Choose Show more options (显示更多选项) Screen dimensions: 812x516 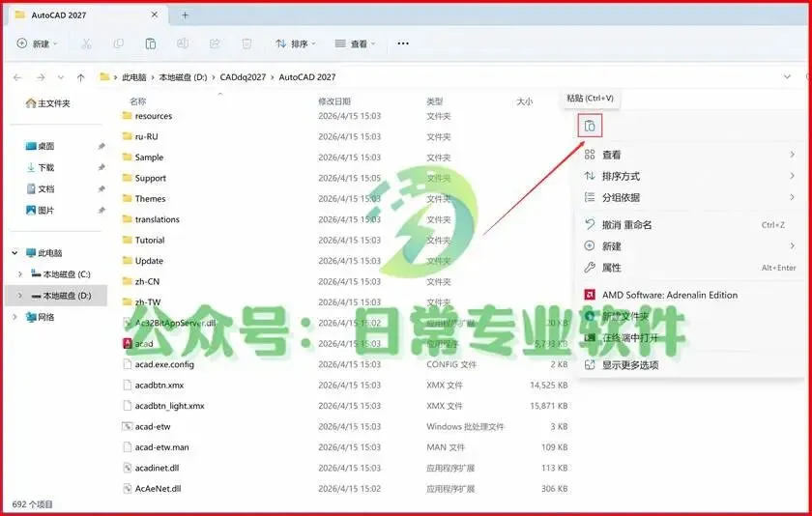[690, 365]
